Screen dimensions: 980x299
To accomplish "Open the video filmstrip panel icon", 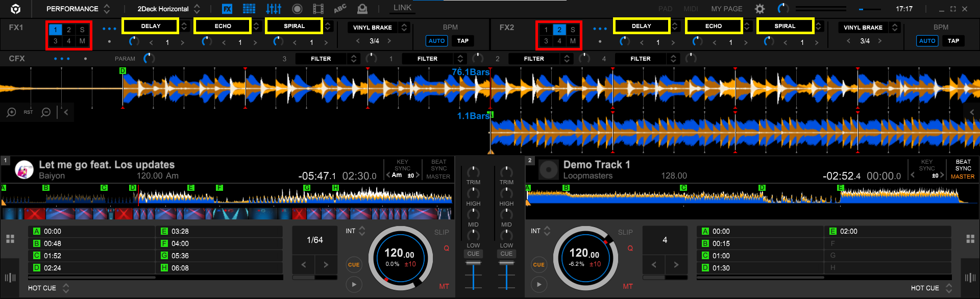I will pyautogui.click(x=318, y=9).
